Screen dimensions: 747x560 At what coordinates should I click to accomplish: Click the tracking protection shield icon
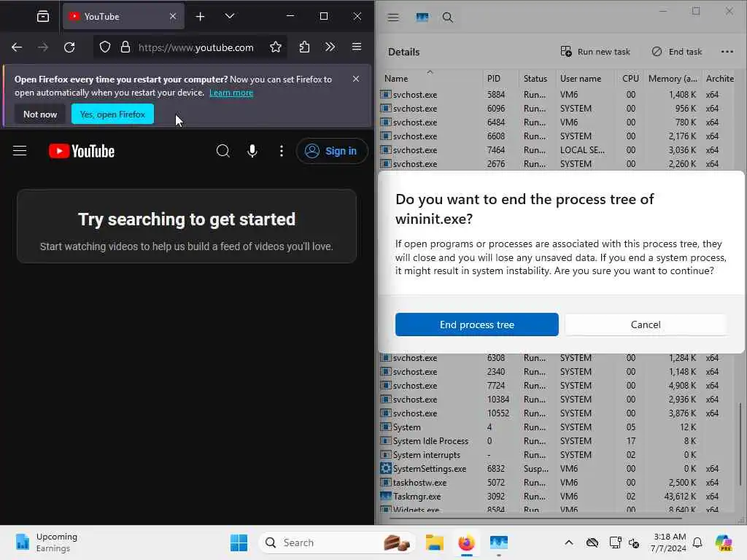click(x=105, y=47)
